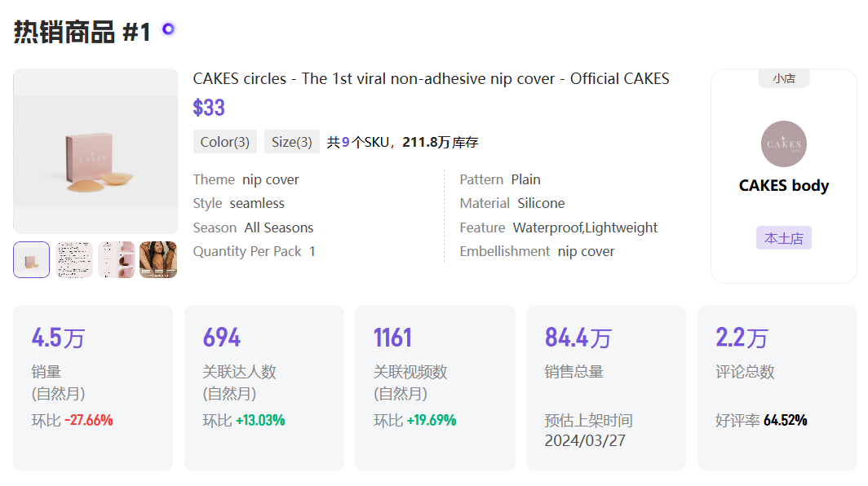Click the Embellishment nip cover attribute
This screenshot has width=868, height=486.
[537, 251]
